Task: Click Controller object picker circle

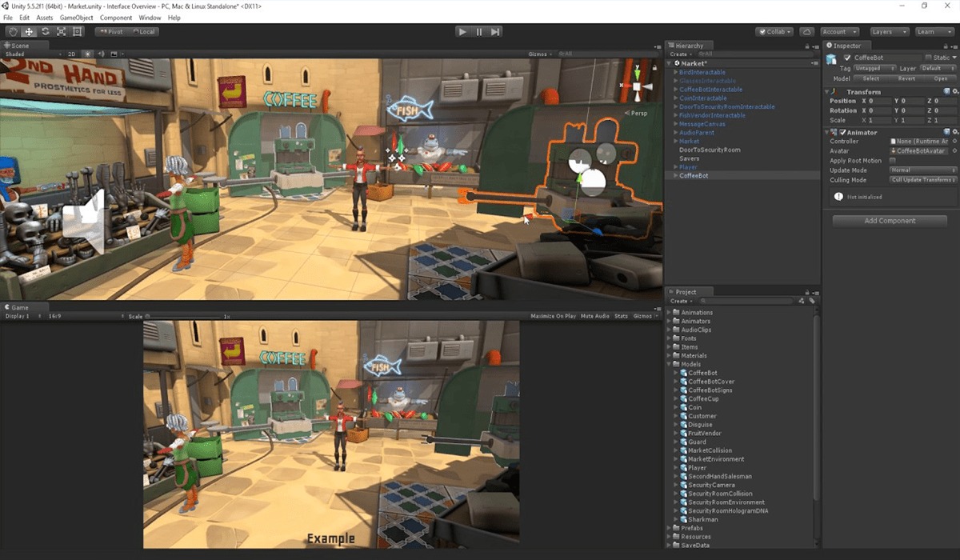Action: point(954,142)
